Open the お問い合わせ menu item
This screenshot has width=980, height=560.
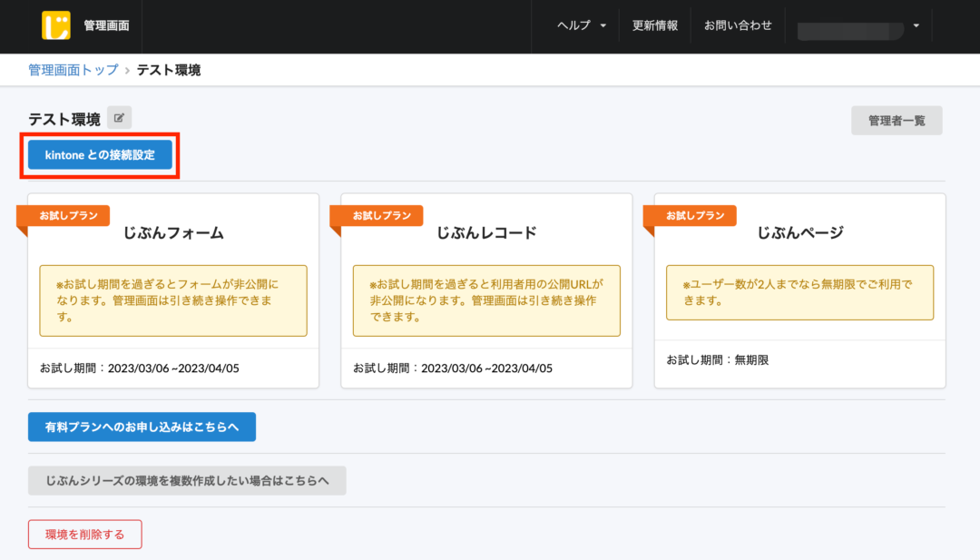pyautogui.click(x=738, y=25)
